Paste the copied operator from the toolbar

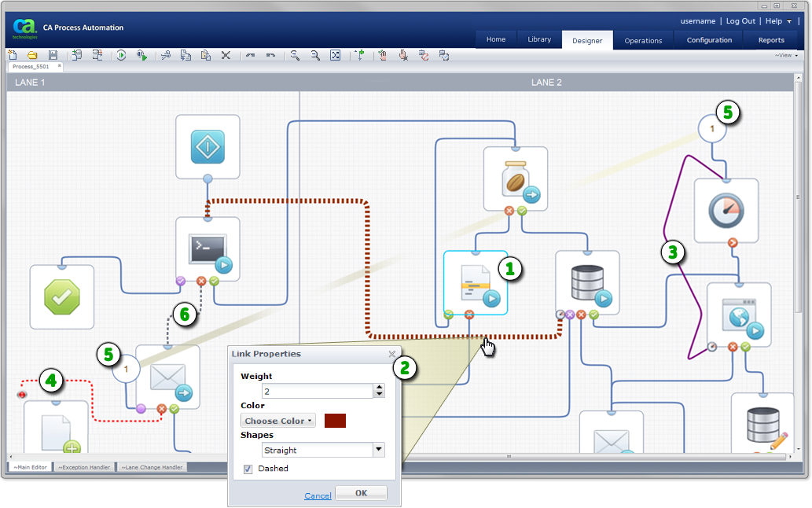point(206,54)
